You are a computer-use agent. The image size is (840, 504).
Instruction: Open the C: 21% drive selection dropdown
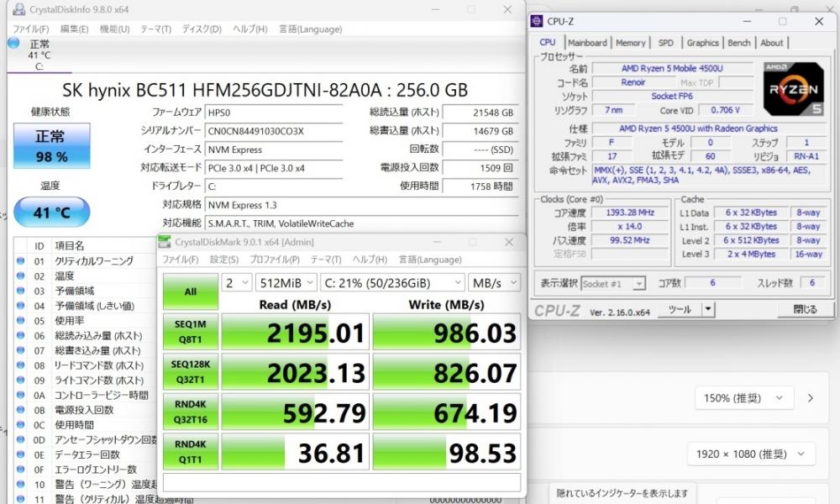(392, 283)
